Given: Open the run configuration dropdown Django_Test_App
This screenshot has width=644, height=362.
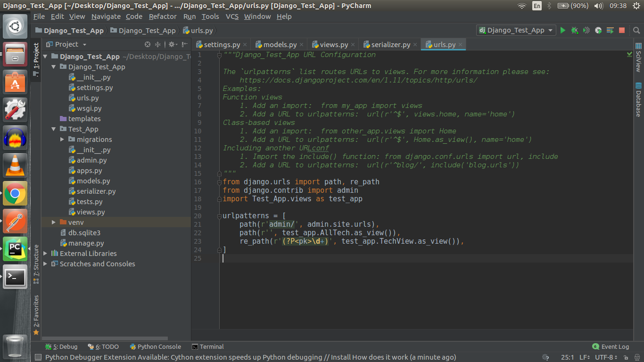Looking at the screenshot, I should pyautogui.click(x=516, y=30).
